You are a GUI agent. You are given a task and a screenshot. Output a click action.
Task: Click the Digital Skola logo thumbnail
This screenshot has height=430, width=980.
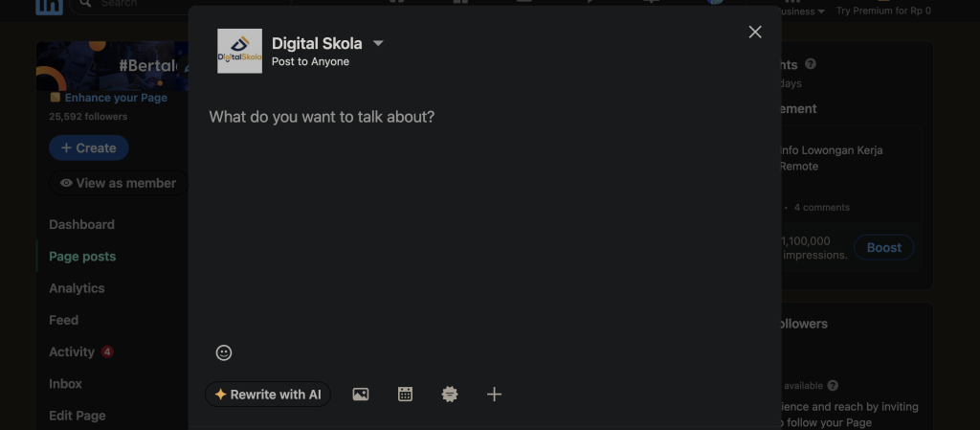pos(239,52)
